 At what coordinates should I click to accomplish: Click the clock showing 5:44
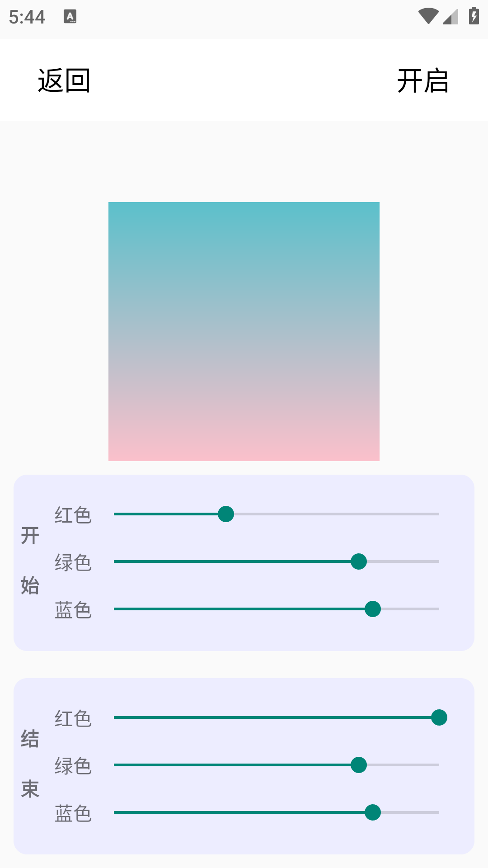[27, 17]
